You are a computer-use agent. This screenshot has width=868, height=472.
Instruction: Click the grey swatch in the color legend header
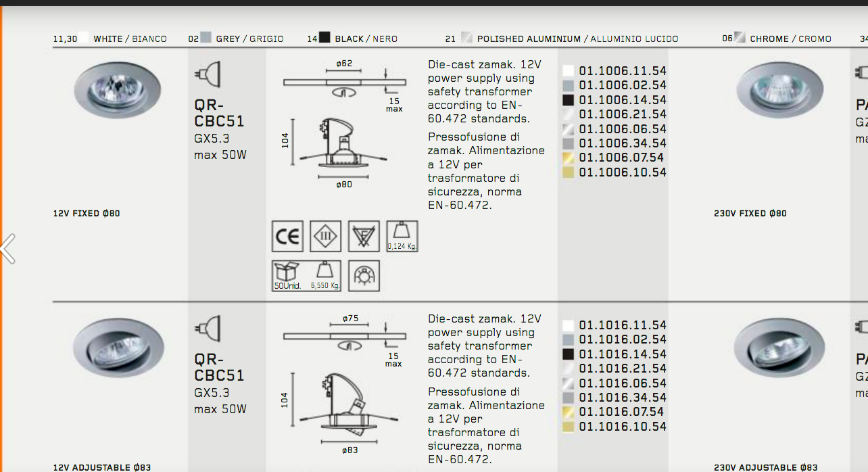click(x=206, y=39)
